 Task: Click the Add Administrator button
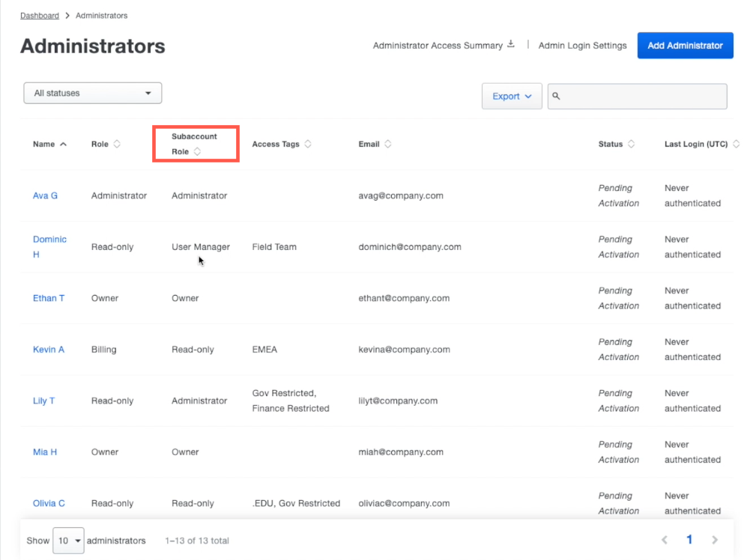coord(684,45)
